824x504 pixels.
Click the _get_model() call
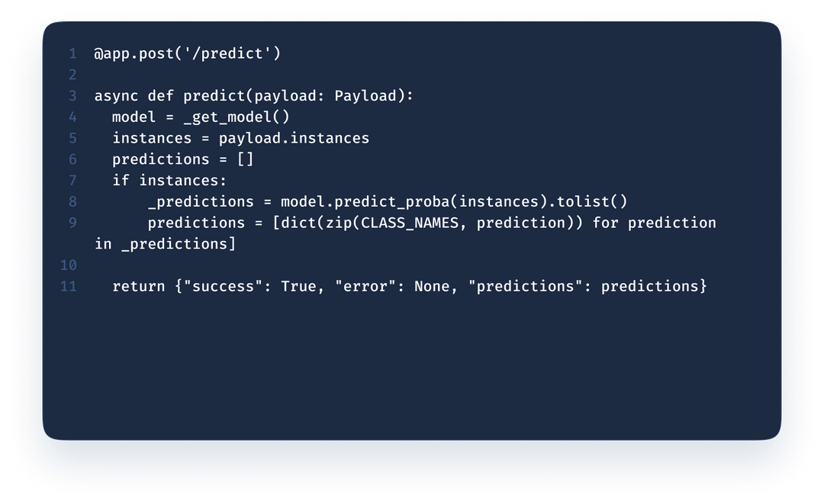coord(237,117)
